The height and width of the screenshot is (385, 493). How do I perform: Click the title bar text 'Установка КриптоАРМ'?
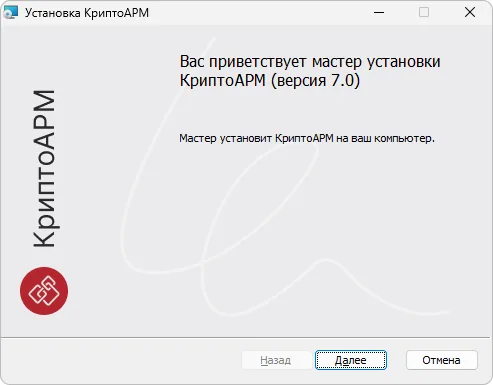click(x=87, y=13)
